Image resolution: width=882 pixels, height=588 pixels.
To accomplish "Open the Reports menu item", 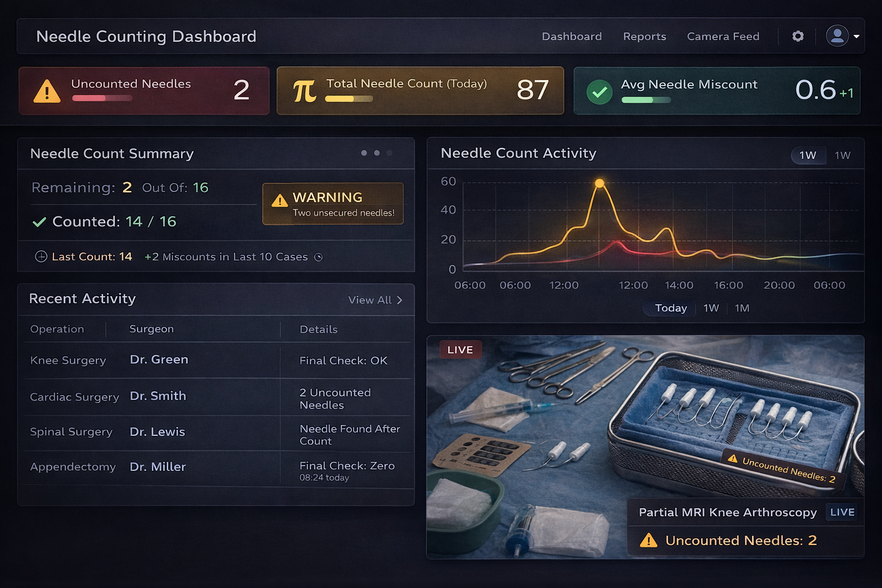I will 644,36.
